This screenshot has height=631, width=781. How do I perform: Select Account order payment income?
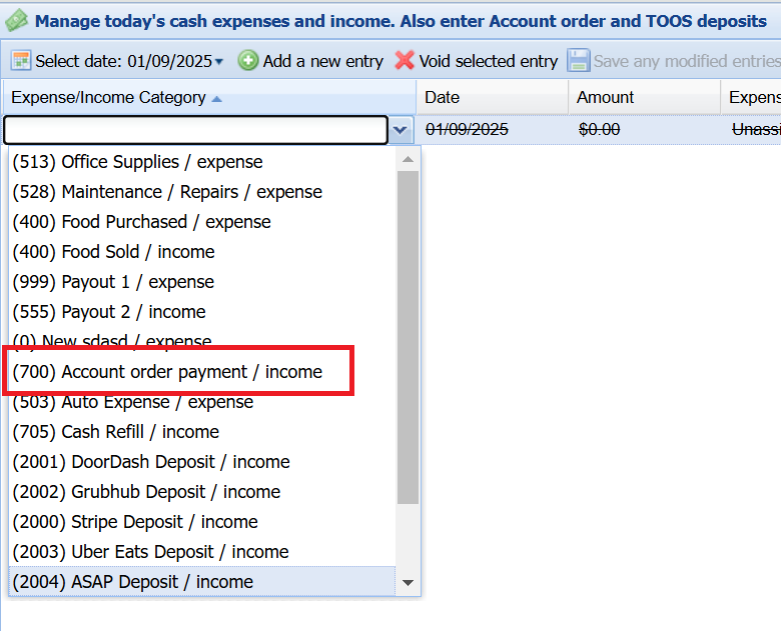(x=167, y=372)
